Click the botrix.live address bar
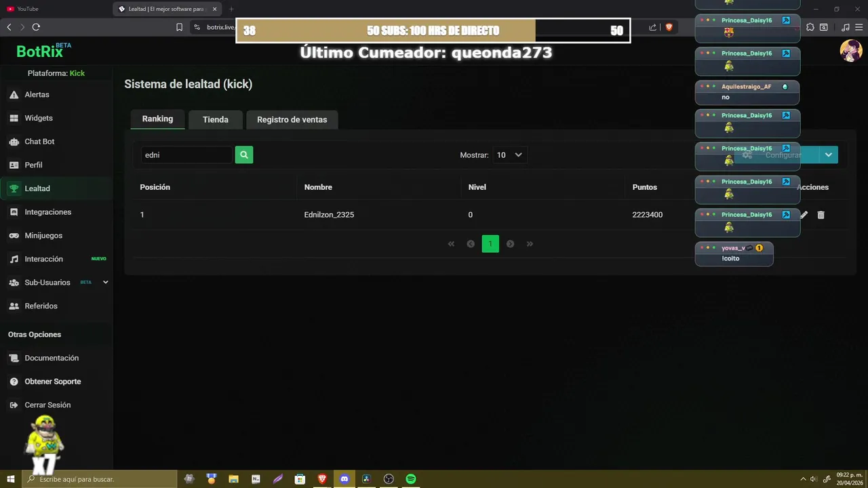Viewport: 868px width, 488px height. pos(220,27)
